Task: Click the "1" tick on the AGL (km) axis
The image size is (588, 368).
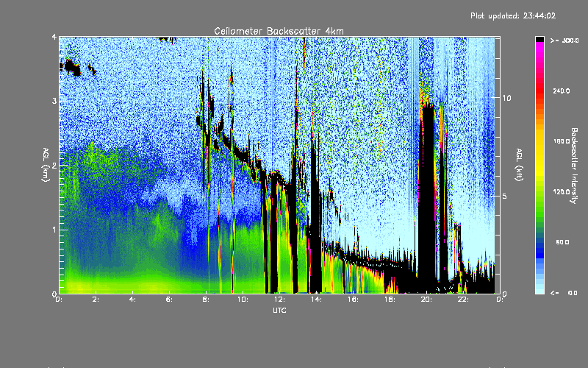Action: [54, 230]
